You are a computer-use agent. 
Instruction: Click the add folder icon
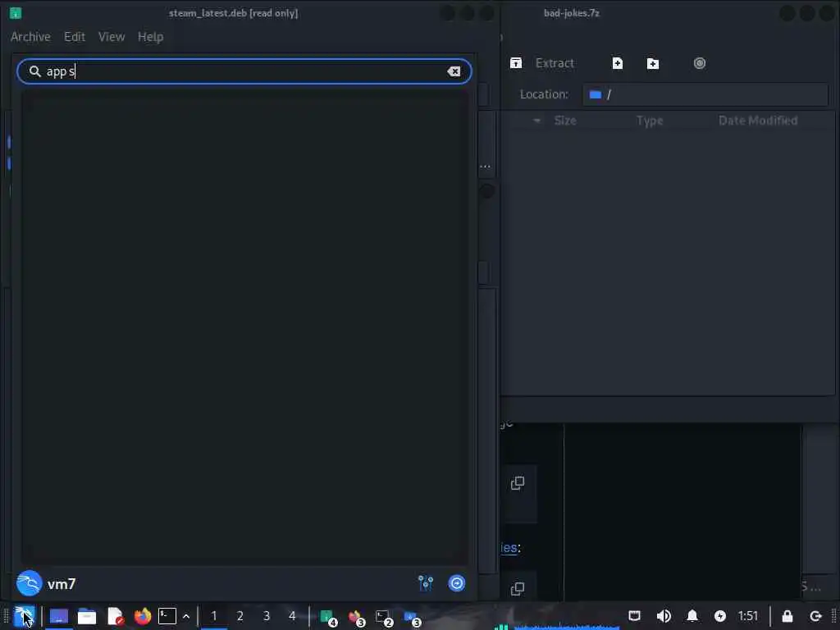[652, 63]
